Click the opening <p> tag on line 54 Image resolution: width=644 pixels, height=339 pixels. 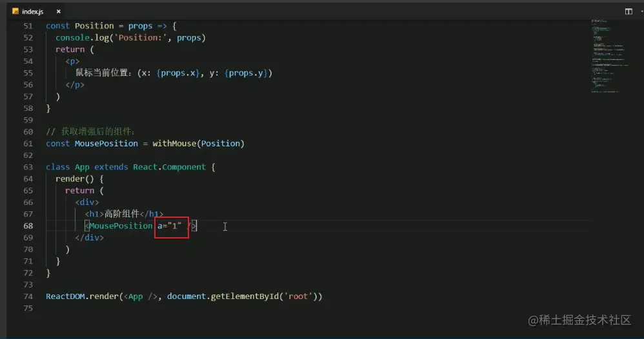(x=72, y=61)
